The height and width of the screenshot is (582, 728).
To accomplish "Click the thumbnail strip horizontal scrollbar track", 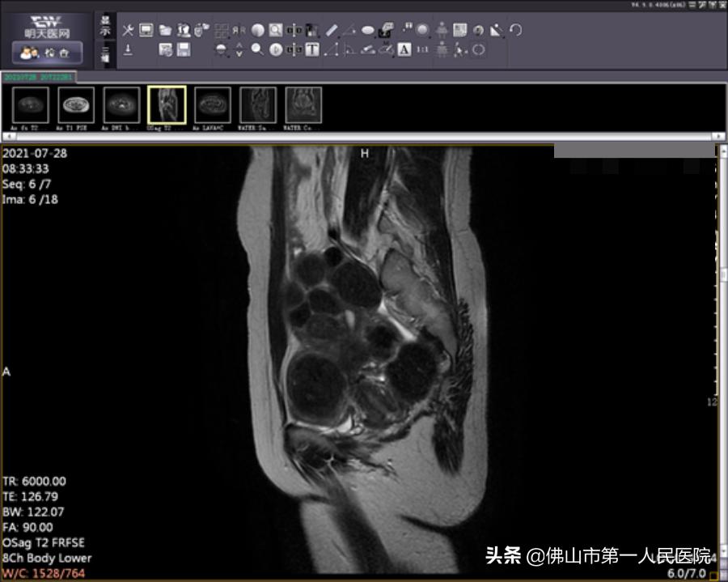I will (x=364, y=136).
